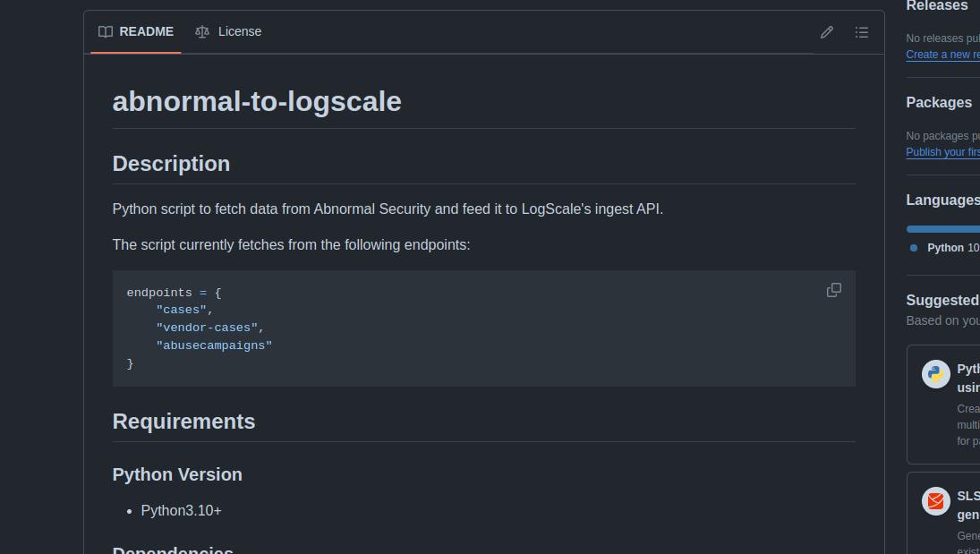Click the red SLSA workflow icon
980x554 pixels.
pyautogui.click(x=935, y=501)
